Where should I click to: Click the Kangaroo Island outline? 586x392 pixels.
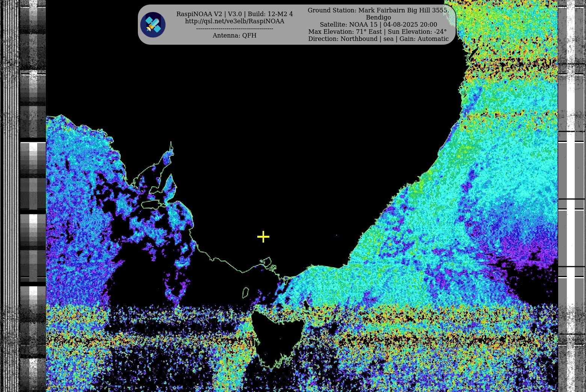tap(150, 205)
